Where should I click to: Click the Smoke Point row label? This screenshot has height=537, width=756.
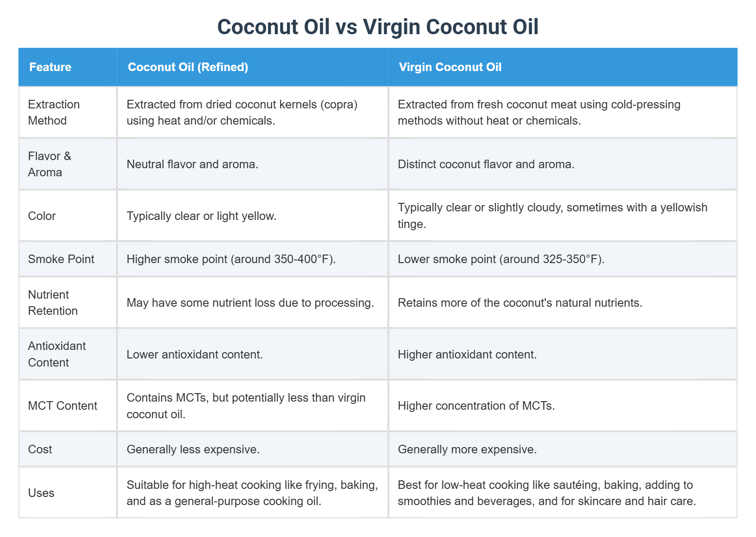pos(68,259)
